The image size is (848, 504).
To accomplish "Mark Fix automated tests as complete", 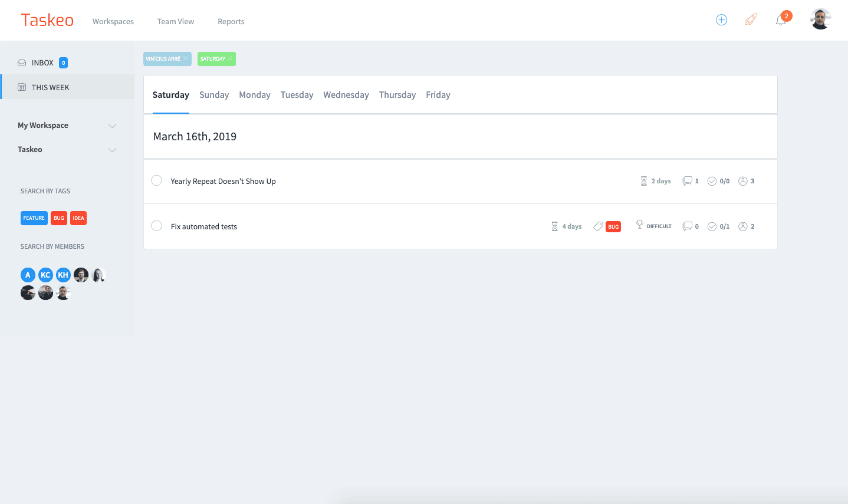I will tap(156, 226).
